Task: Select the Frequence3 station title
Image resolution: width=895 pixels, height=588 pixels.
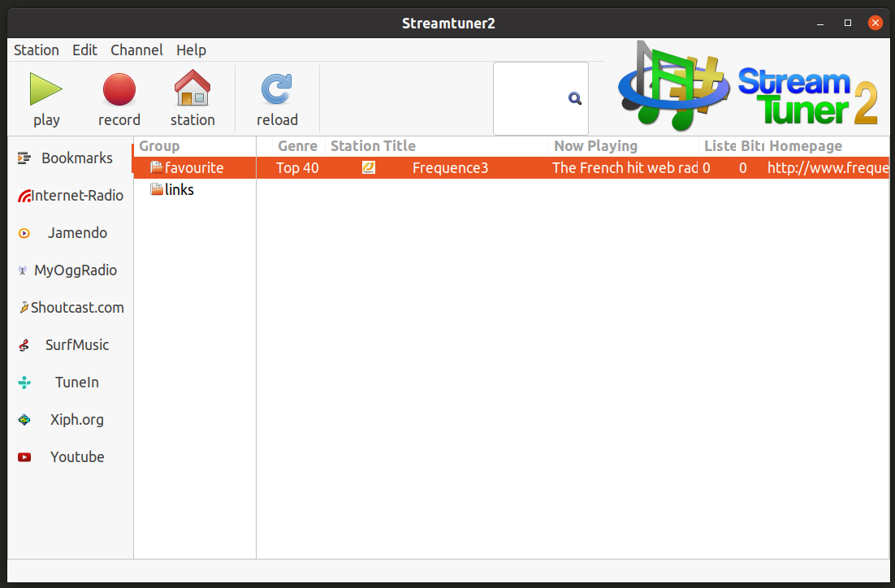Action: point(451,168)
